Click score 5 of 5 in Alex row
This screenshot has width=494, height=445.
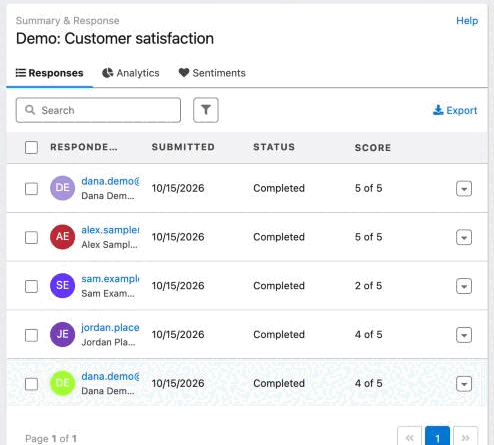368,237
